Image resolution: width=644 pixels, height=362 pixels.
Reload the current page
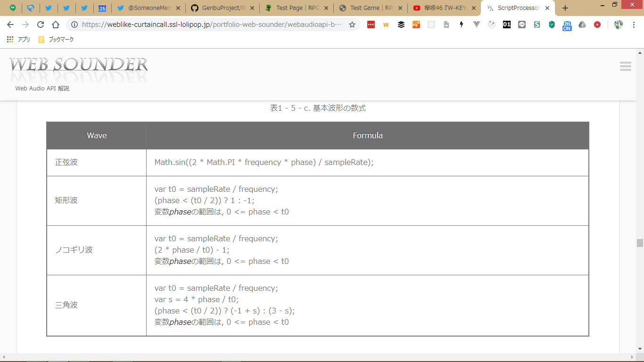[41, 25]
